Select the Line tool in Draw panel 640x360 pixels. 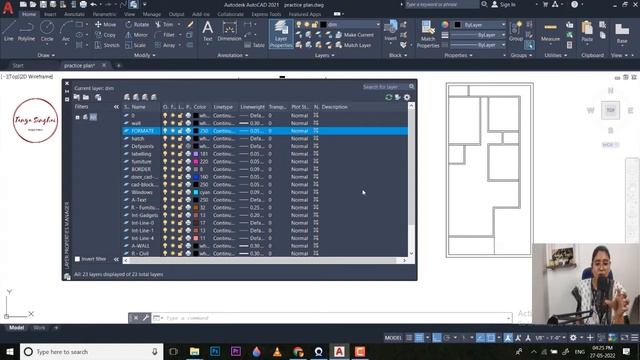(x=9, y=31)
